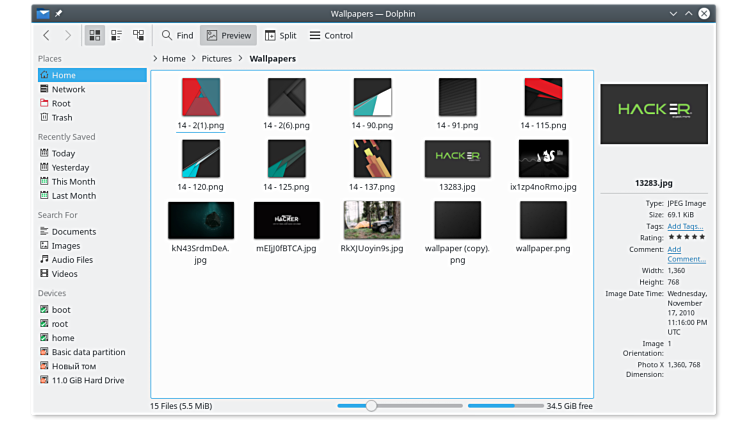Toggle Split view mode

click(280, 35)
